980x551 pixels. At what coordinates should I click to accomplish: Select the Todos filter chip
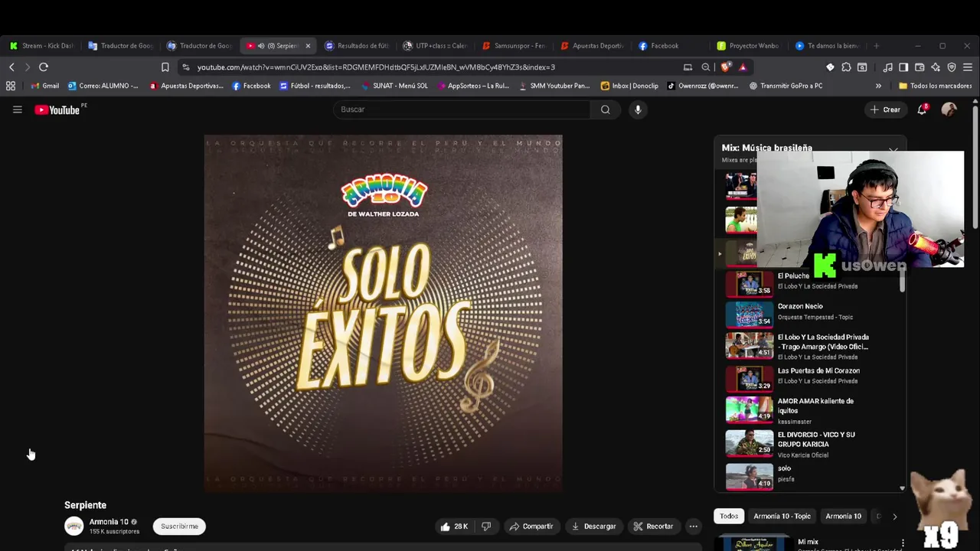click(x=729, y=517)
